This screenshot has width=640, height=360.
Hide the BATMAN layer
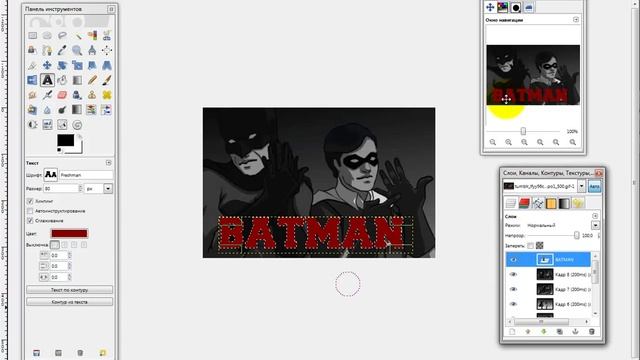(513, 260)
